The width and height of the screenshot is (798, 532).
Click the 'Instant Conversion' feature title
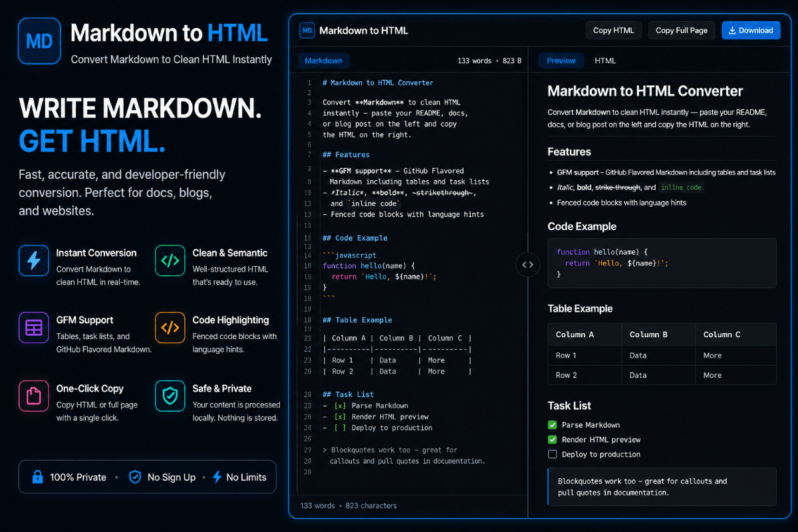pyautogui.click(x=96, y=253)
